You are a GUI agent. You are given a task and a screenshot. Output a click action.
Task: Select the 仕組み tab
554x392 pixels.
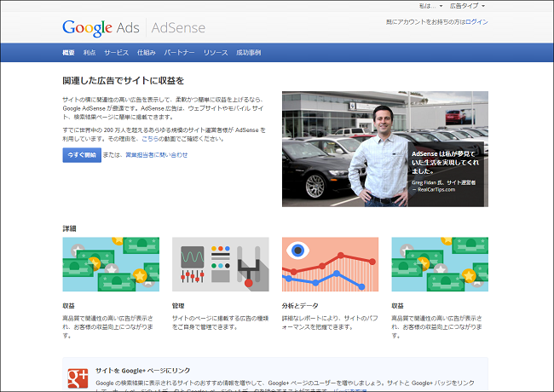tap(147, 53)
